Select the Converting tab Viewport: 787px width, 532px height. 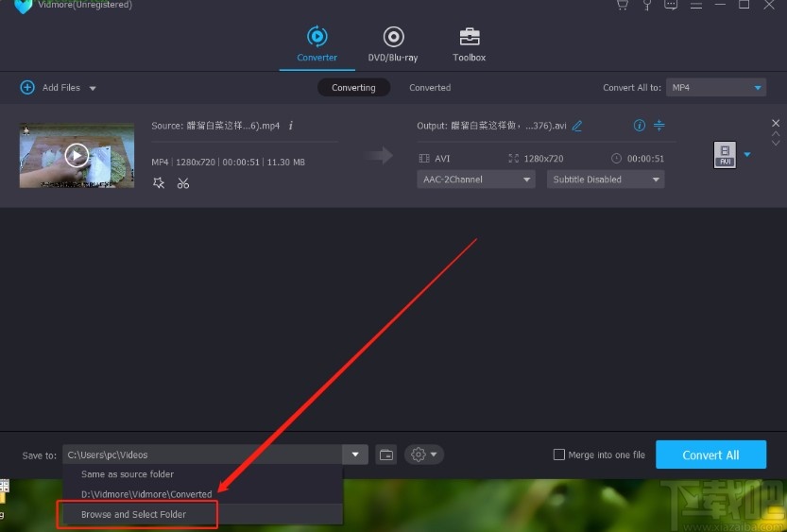coord(353,87)
